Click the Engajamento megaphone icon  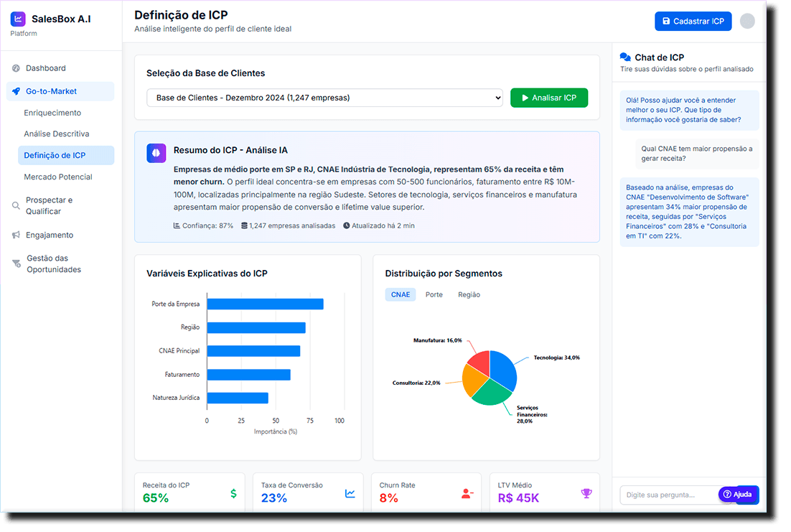pos(17,235)
